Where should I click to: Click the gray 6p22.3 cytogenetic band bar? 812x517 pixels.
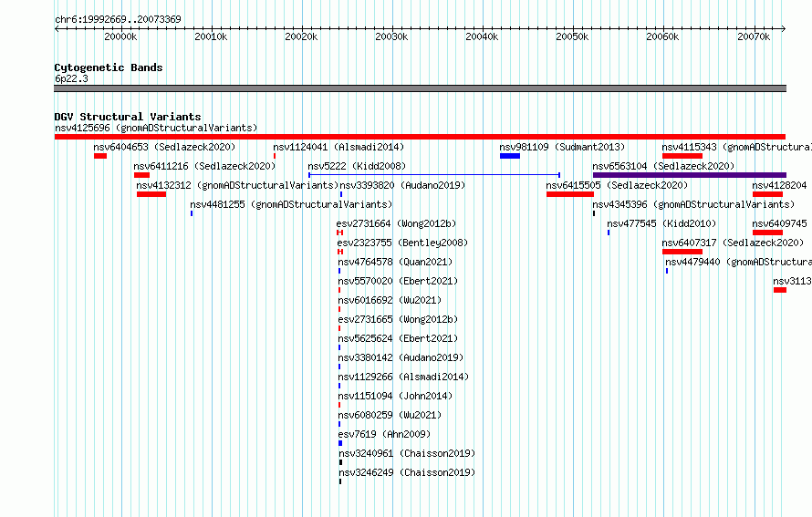(x=420, y=88)
